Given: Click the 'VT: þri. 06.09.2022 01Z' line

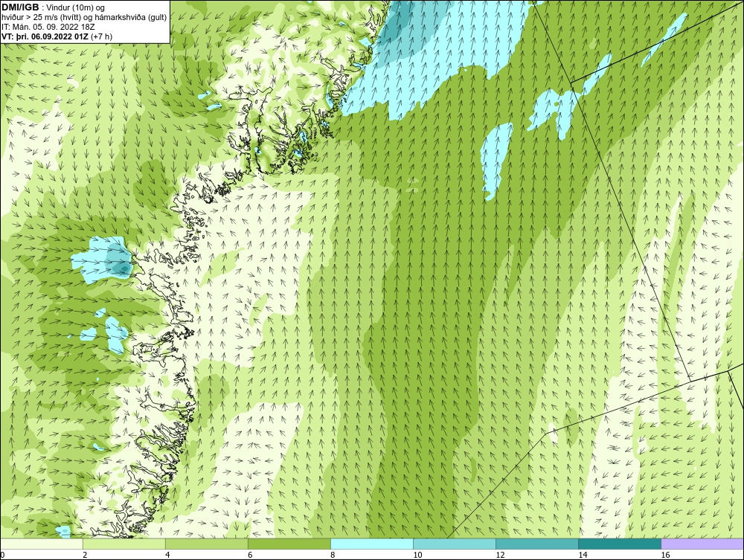Looking at the screenshot, I should [x=45, y=36].
